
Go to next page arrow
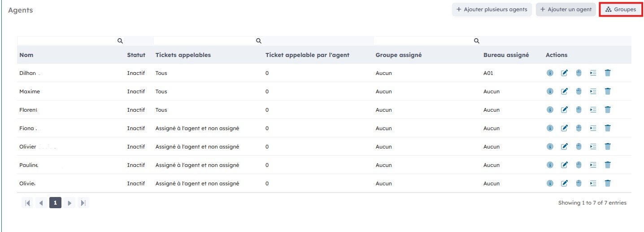tap(69, 203)
